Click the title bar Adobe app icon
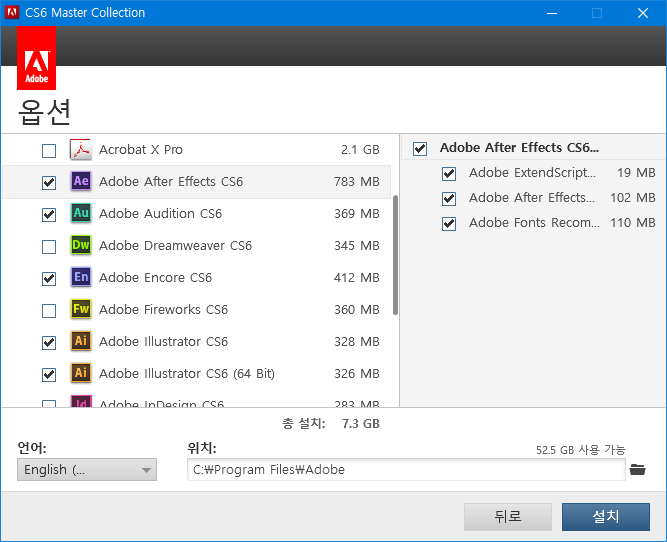This screenshot has width=667, height=542. 11,12
